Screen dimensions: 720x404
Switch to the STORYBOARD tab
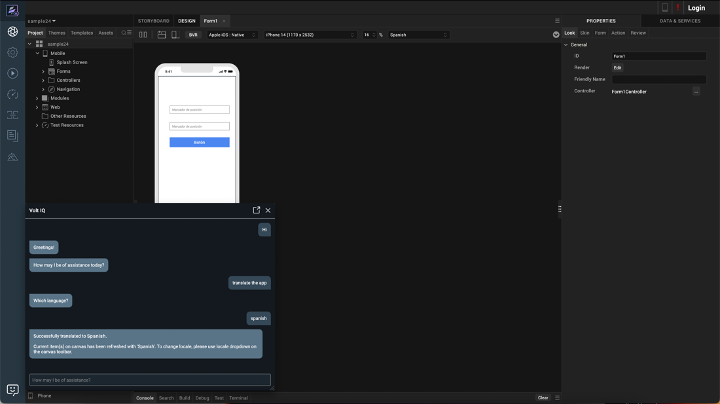tap(153, 21)
